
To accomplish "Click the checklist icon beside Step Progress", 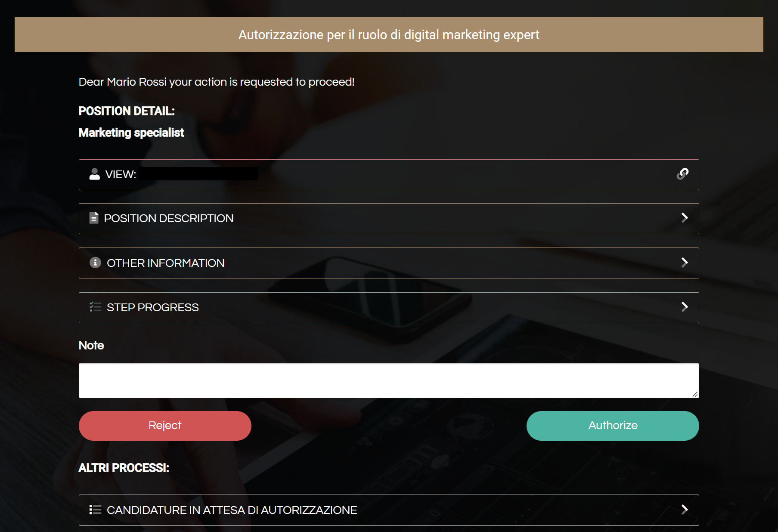I will coord(95,307).
